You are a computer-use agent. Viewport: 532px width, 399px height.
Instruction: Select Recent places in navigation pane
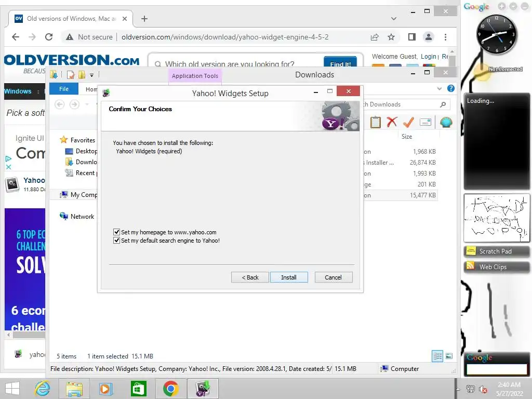[86, 172]
